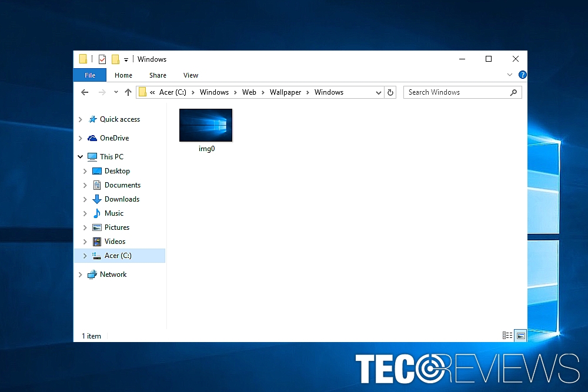Image resolution: width=588 pixels, height=392 pixels.
Task: Click Web in the address breadcrumb
Action: click(249, 92)
